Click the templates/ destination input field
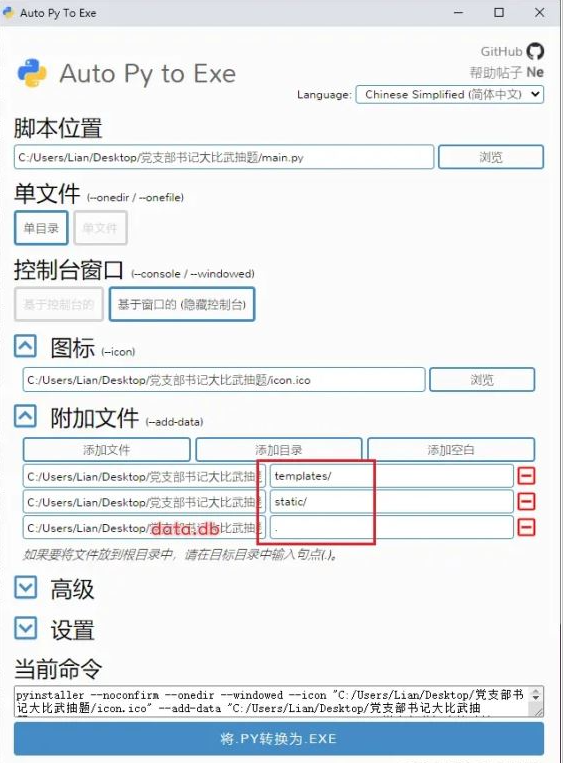This screenshot has height=763, width=564. point(392,476)
